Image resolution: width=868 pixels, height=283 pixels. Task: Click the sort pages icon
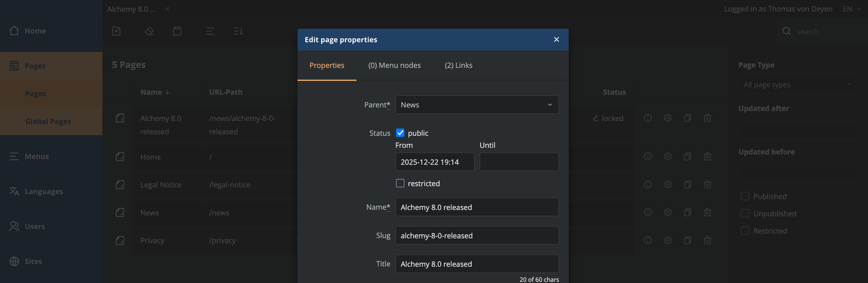click(x=238, y=31)
